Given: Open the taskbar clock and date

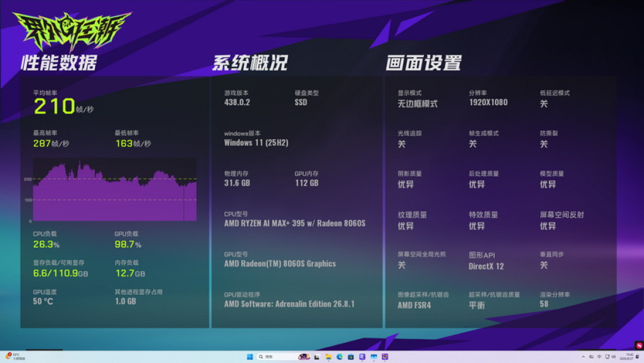Looking at the screenshot, I should coord(627,356).
